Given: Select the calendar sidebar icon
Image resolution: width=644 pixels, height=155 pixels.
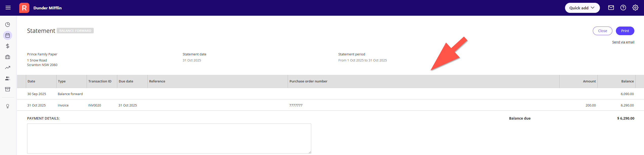Looking at the screenshot, I should pyautogui.click(x=8, y=35).
